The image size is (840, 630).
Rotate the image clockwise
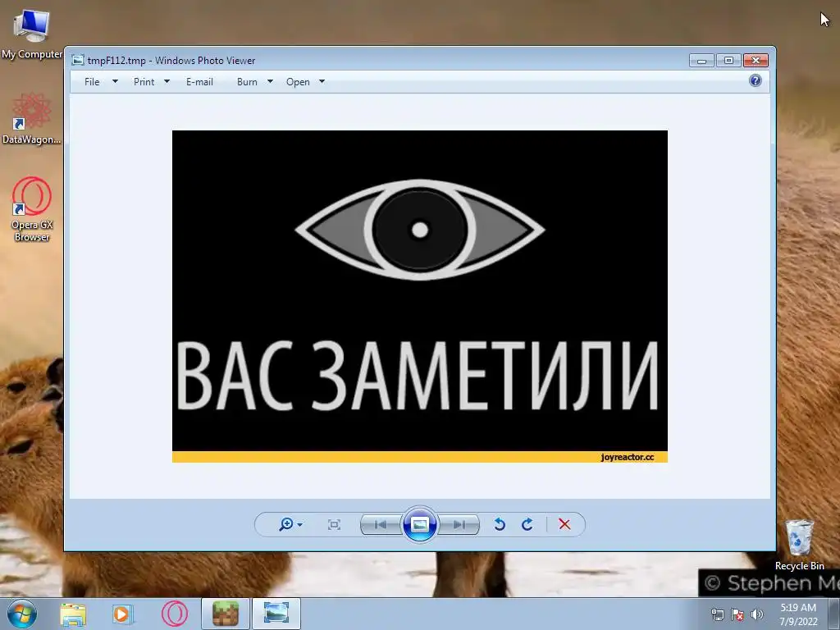[527, 524]
